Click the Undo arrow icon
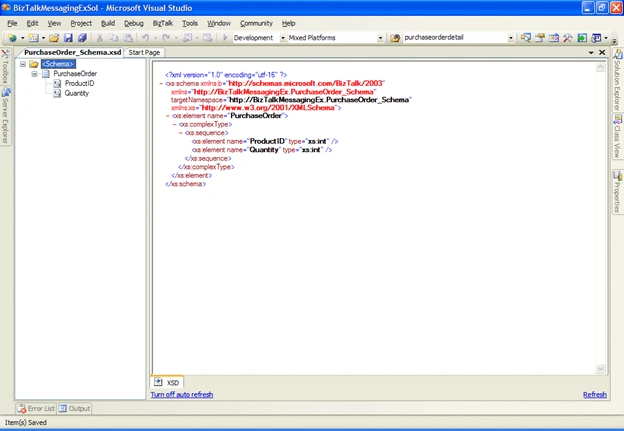Viewport: 624px width, 431px height. (x=145, y=38)
